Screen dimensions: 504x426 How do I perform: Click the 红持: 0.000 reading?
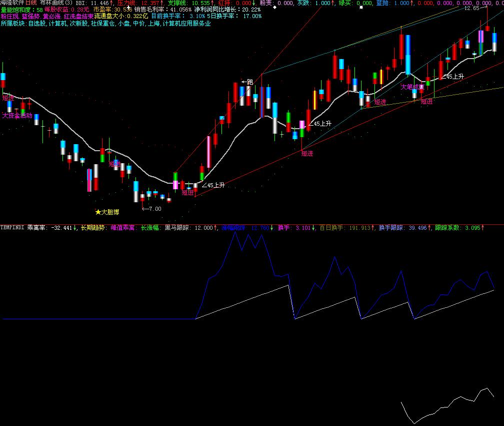237,3
